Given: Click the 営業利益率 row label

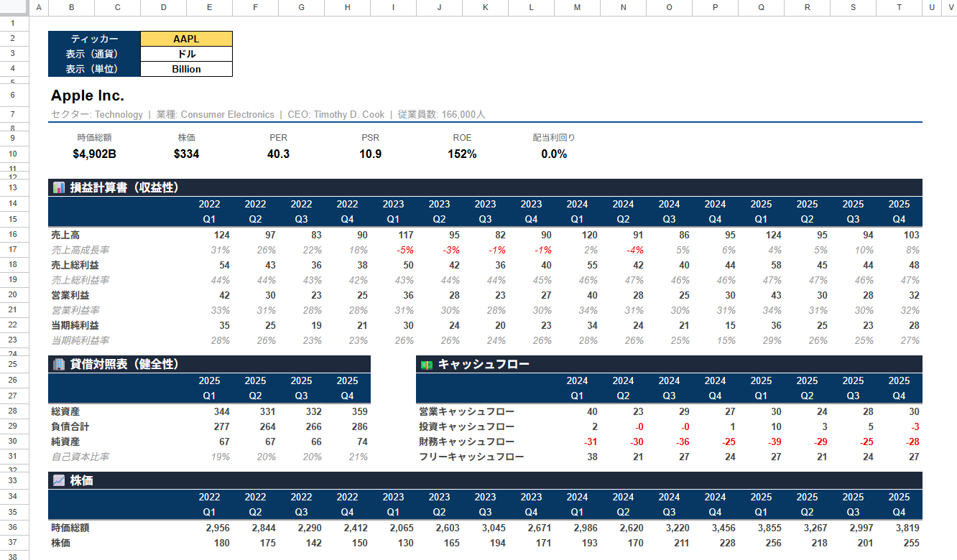Looking at the screenshot, I should (x=75, y=310).
